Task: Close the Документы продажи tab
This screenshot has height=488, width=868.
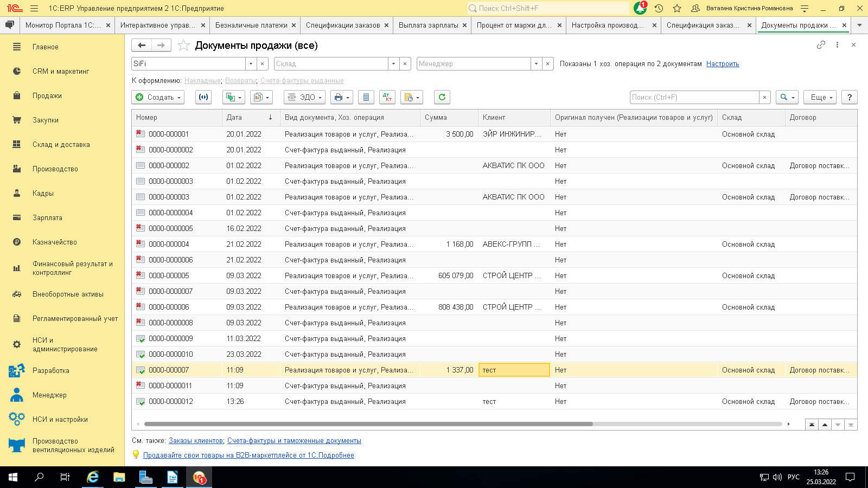Action: [844, 25]
